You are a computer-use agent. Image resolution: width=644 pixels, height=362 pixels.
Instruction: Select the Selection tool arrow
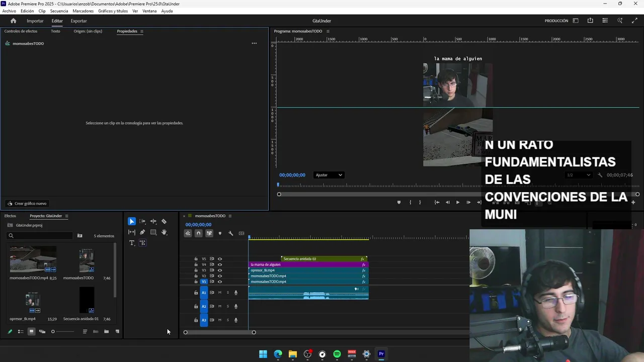point(132,221)
